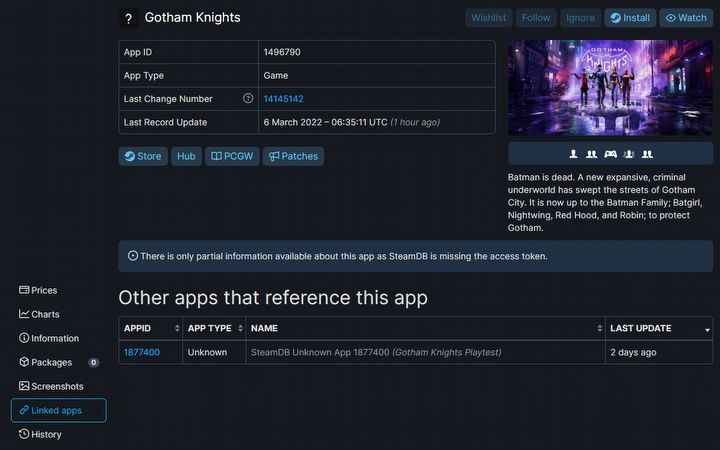Click the help icon beside Last Change Number
This screenshot has height=450, width=720.
[x=248, y=99]
